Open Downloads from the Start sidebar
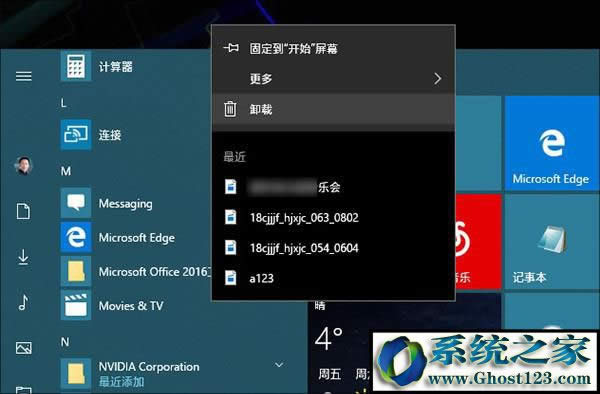The image size is (600, 394). pyautogui.click(x=23, y=257)
